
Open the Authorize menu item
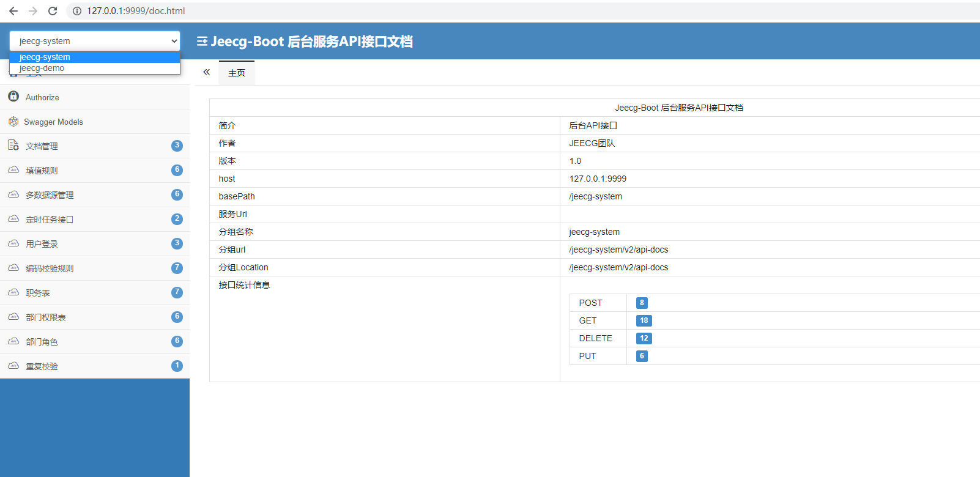(x=95, y=97)
